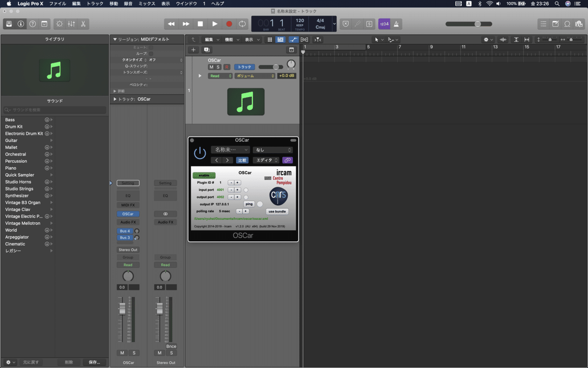Image resolution: width=588 pixels, height=368 pixels.
Task: Open the Loop Browser button
Action: [x=567, y=24]
